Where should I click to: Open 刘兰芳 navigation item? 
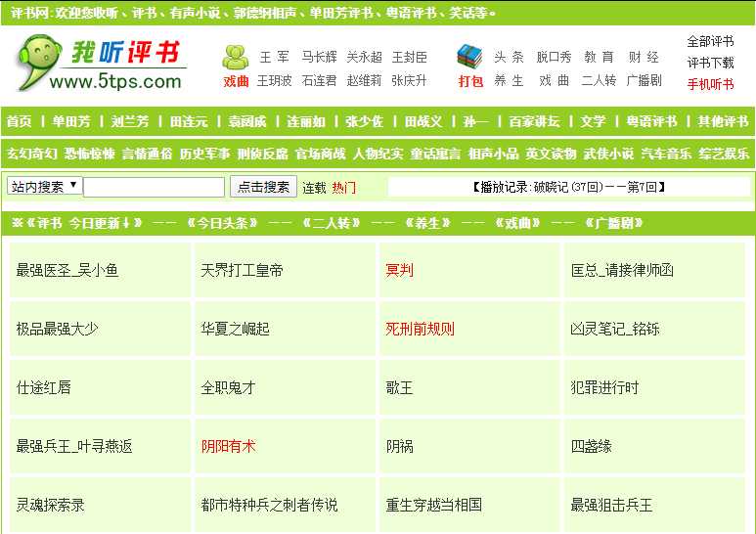pos(130,121)
